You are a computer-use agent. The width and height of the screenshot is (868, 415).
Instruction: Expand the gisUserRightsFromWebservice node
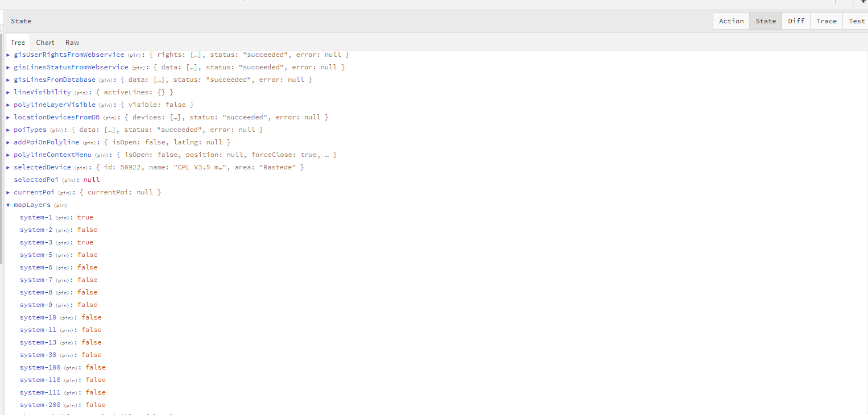[8, 55]
